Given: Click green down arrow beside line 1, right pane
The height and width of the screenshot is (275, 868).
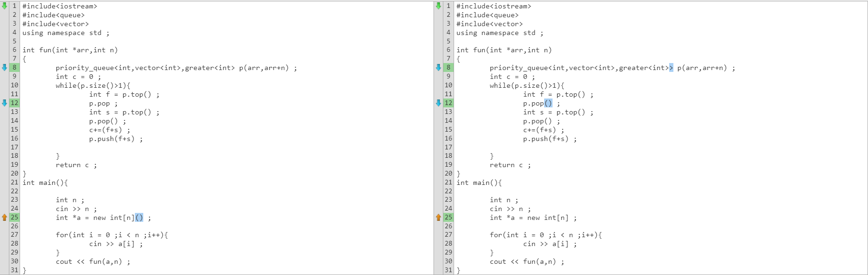Looking at the screenshot, I should pos(439,6).
